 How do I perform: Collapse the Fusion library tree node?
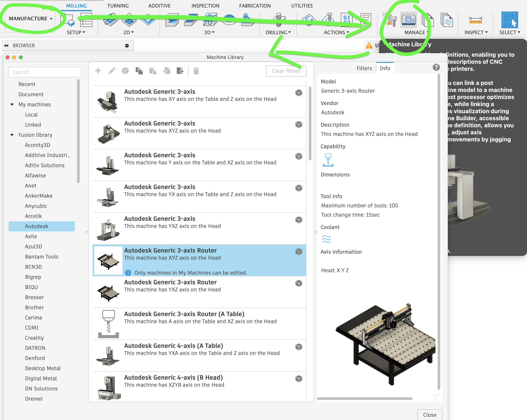(12, 135)
